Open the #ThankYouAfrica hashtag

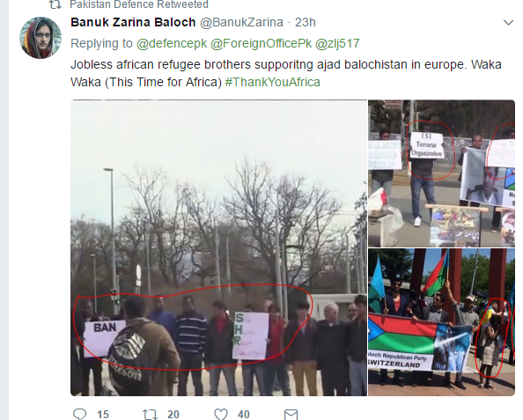coord(273,82)
